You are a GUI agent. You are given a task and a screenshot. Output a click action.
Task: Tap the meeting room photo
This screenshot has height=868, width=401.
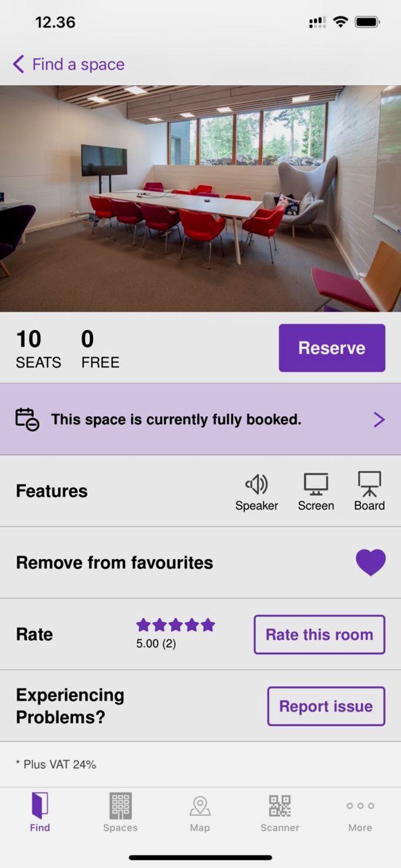tap(200, 198)
